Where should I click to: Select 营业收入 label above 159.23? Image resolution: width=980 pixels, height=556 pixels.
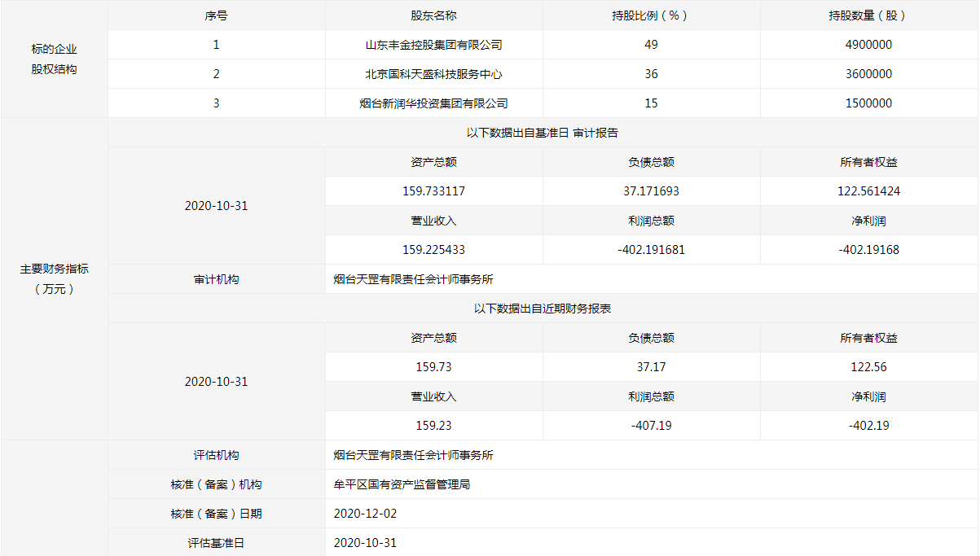tap(433, 396)
